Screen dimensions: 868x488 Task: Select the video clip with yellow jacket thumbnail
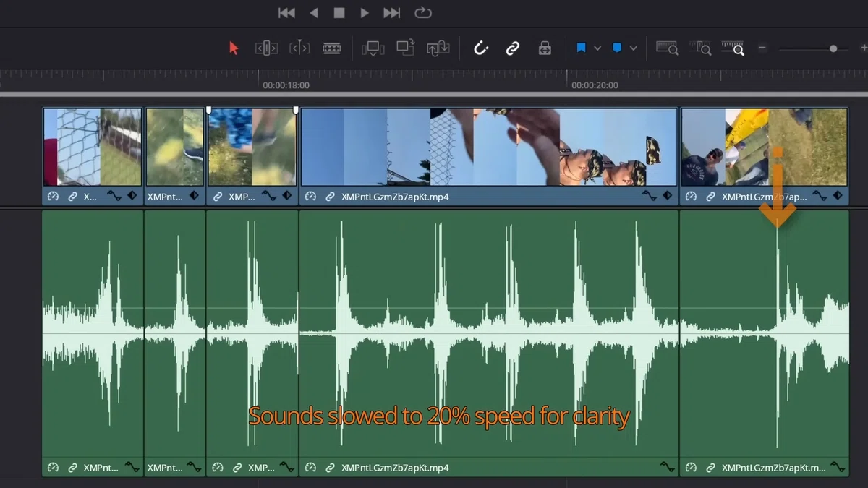[x=765, y=147]
